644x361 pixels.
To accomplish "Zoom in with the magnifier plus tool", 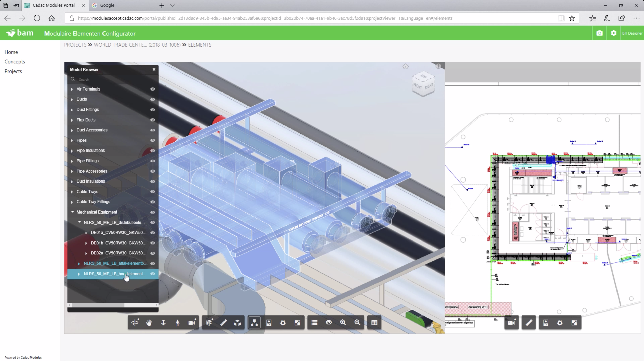I will [x=343, y=322].
